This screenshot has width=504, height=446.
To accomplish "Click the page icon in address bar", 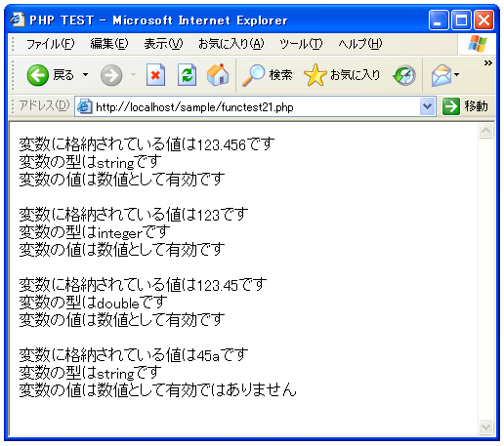I will click(85, 106).
